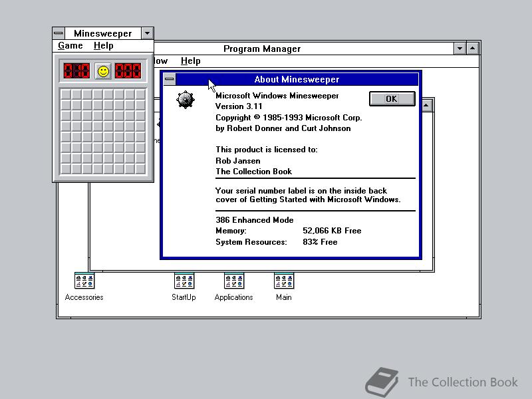
Task: Click the About Minesweeper title bar text
Action: pos(297,79)
